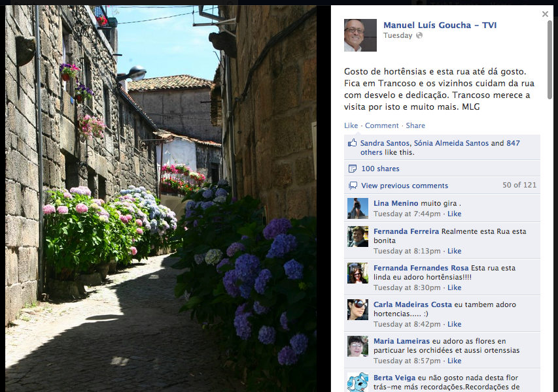Close the photo viewer with X icon

pos(545,14)
